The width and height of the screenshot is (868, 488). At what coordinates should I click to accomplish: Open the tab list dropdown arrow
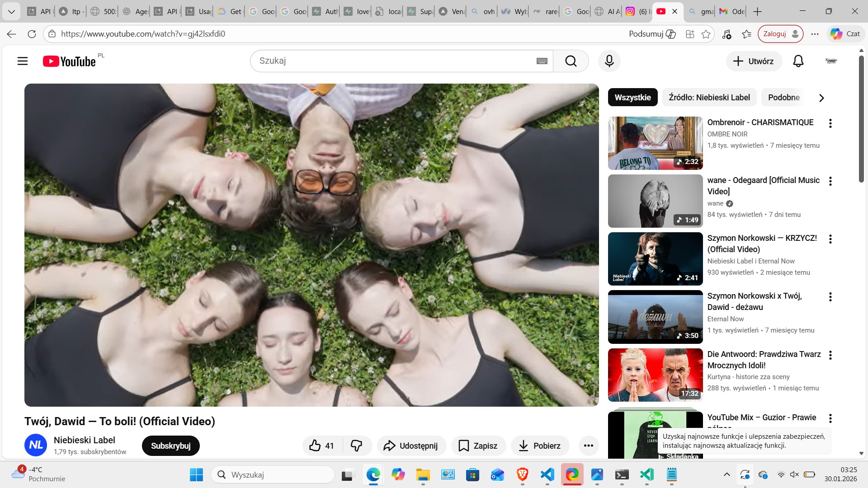coord(11,11)
